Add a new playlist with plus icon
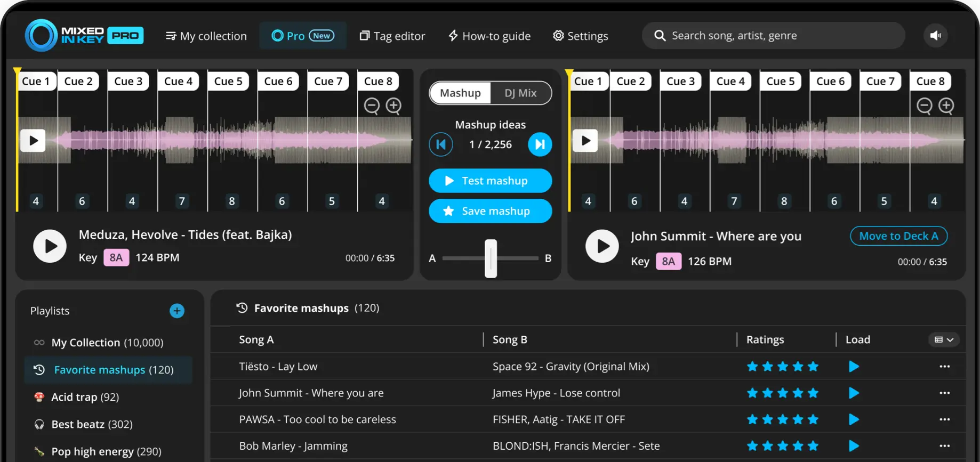 (177, 311)
